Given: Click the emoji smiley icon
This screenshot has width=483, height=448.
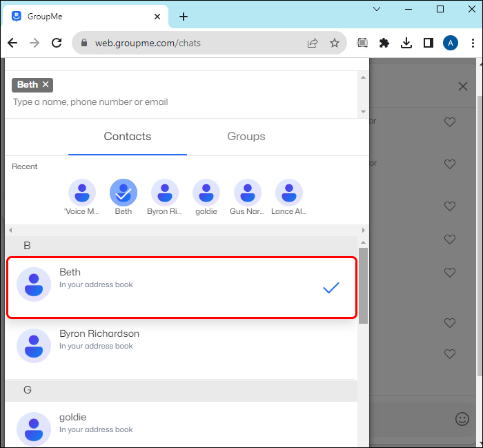Looking at the screenshot, I should (462, 419).
